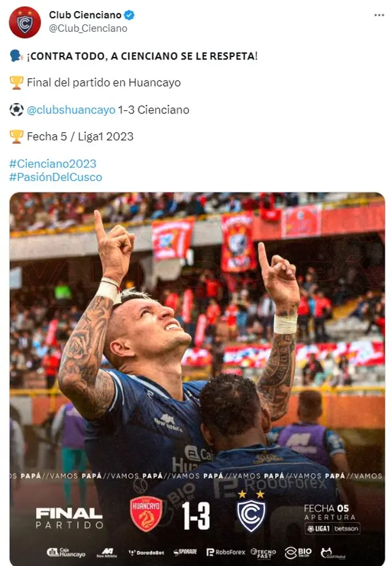
Task: Open the #Cienciano2023 hashtag
Action: [x=53, y=164]
